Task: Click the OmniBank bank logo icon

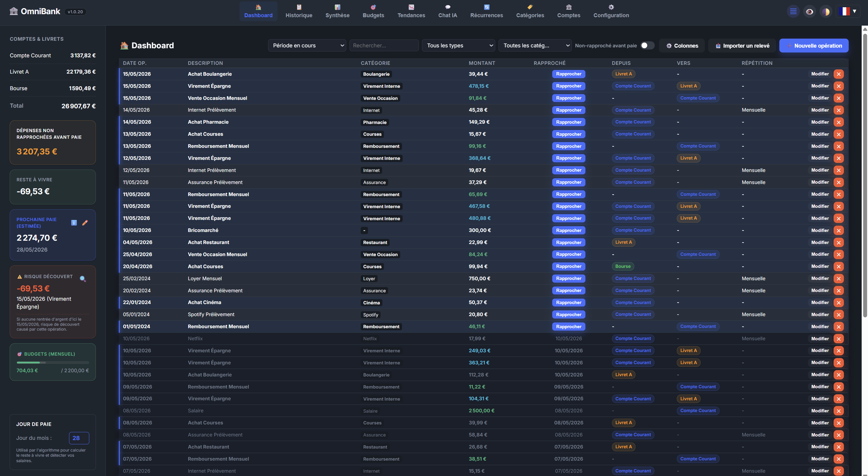Action: pyautogui.click(x=14, y=11)
